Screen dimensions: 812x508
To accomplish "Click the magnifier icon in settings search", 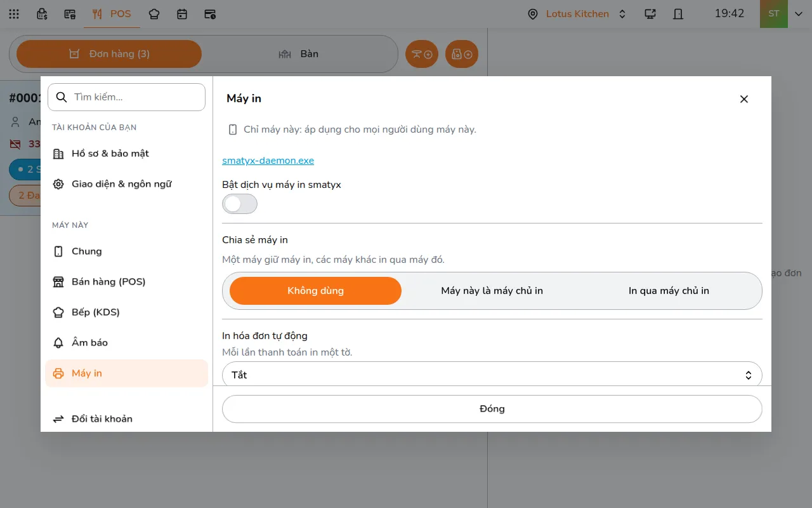I will [x=62, y=97].
